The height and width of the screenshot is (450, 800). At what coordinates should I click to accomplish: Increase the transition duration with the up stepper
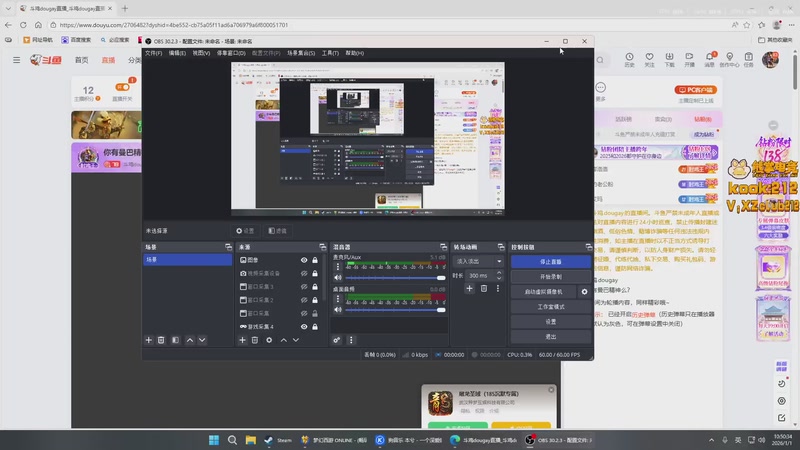499,273
